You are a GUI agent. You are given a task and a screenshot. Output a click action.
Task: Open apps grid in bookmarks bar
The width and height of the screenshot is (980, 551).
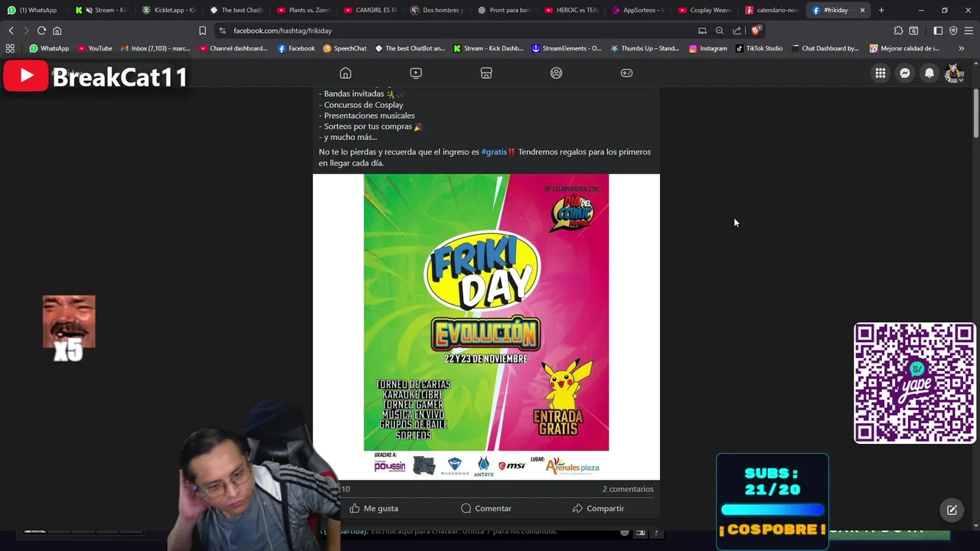coord(10,48)
